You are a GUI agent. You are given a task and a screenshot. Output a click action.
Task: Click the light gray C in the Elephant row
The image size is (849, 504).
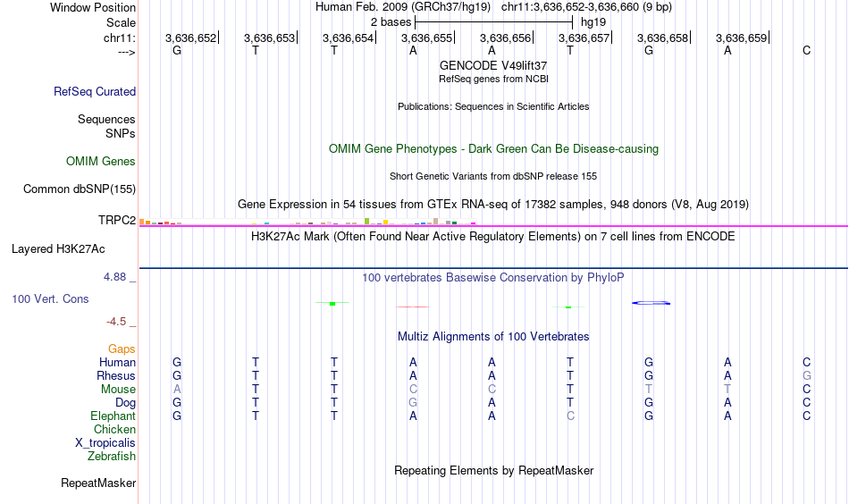(x=570, y=416)
